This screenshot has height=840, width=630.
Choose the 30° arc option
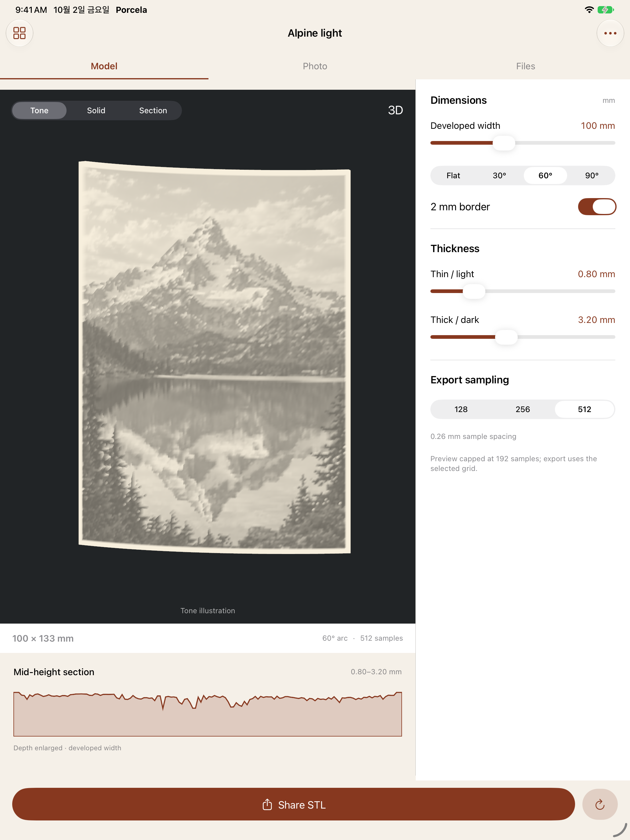(499, 176)
